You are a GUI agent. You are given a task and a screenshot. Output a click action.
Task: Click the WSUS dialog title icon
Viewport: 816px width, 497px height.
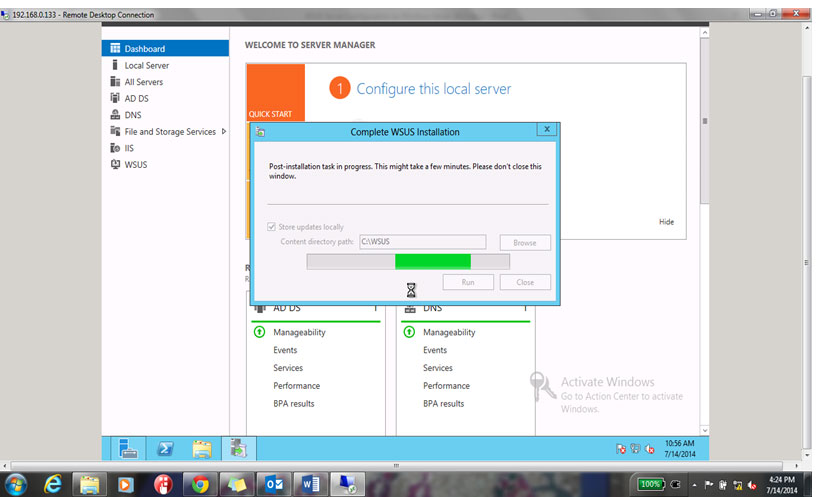click(x=260, y=132)
